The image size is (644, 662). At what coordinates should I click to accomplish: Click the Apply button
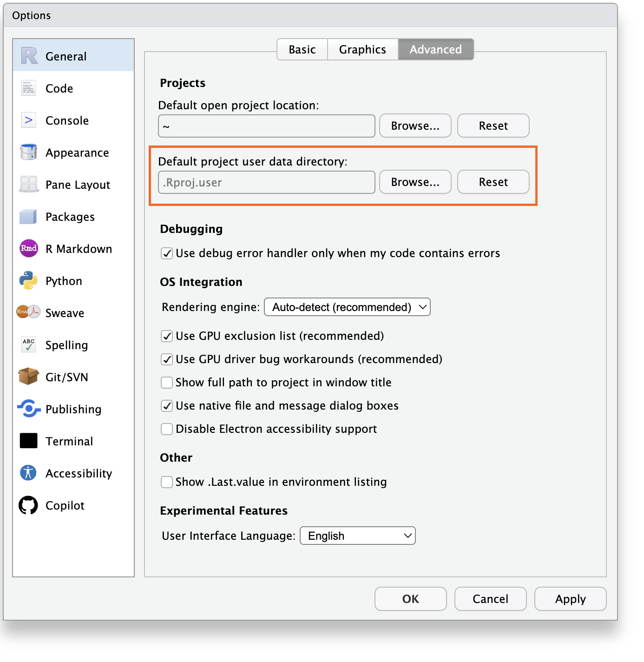point(570,599)
